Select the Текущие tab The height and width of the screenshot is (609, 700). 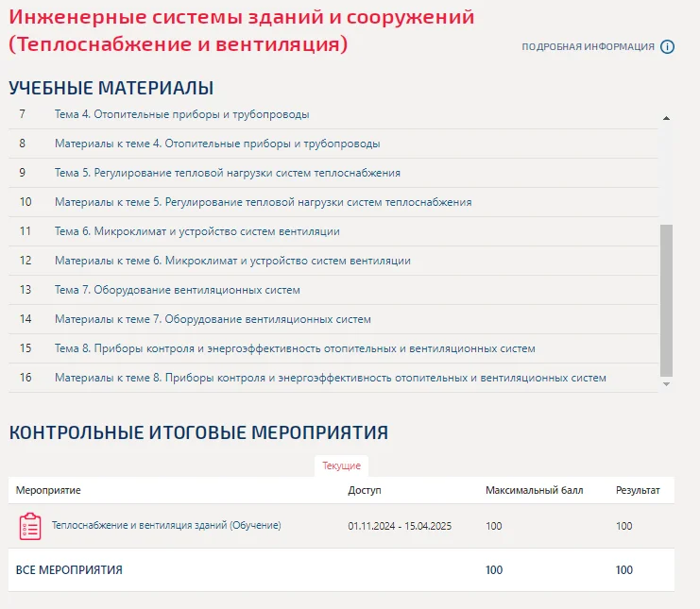pyautogui.click(x=342, y=465)
